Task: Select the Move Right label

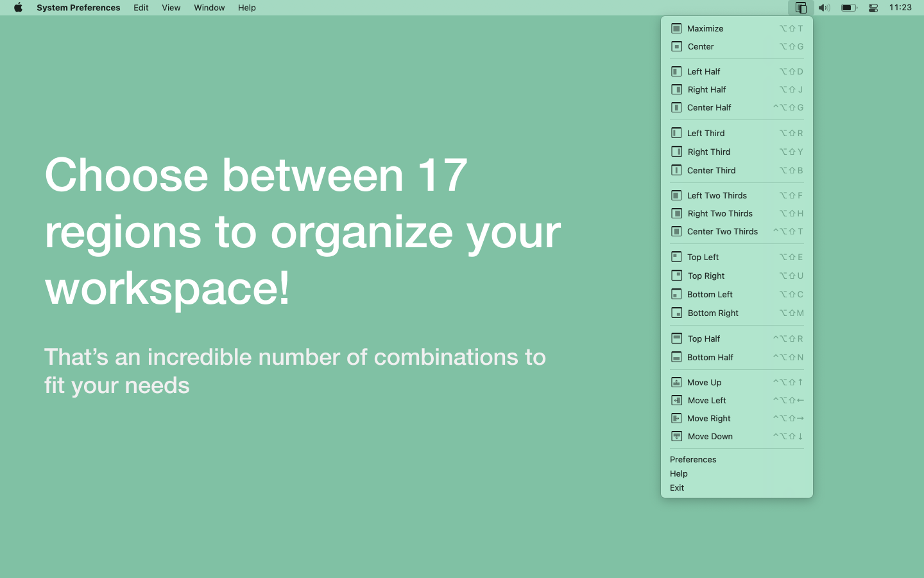Action: pos(709,418)
